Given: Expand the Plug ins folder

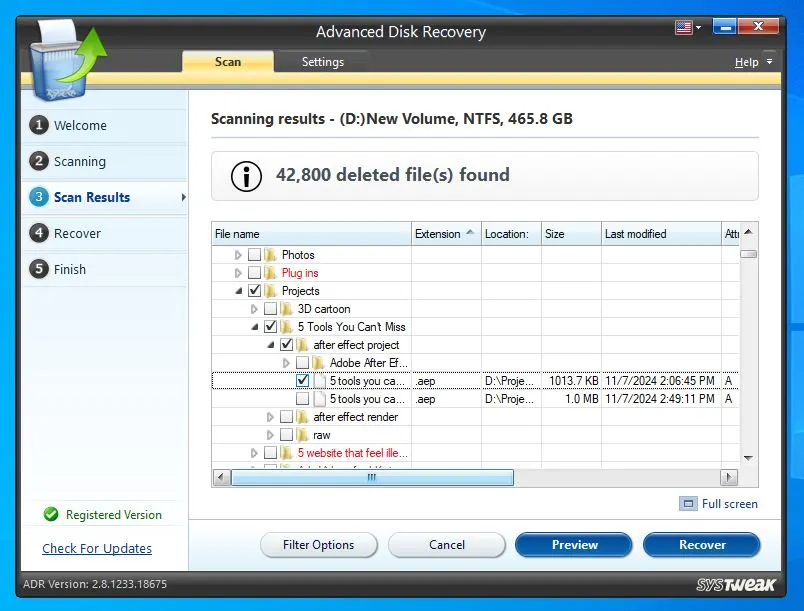Looking at the screenshot, I should 238,273.
